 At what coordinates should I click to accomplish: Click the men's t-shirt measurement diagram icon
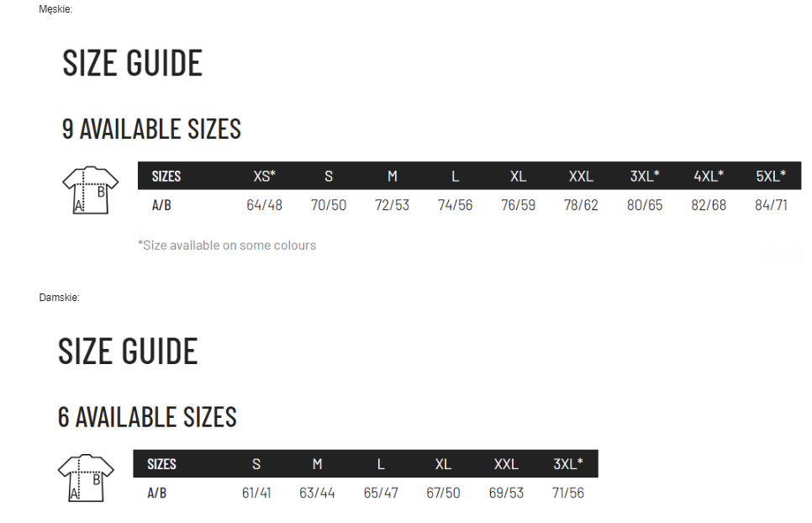tap(91, 191)
